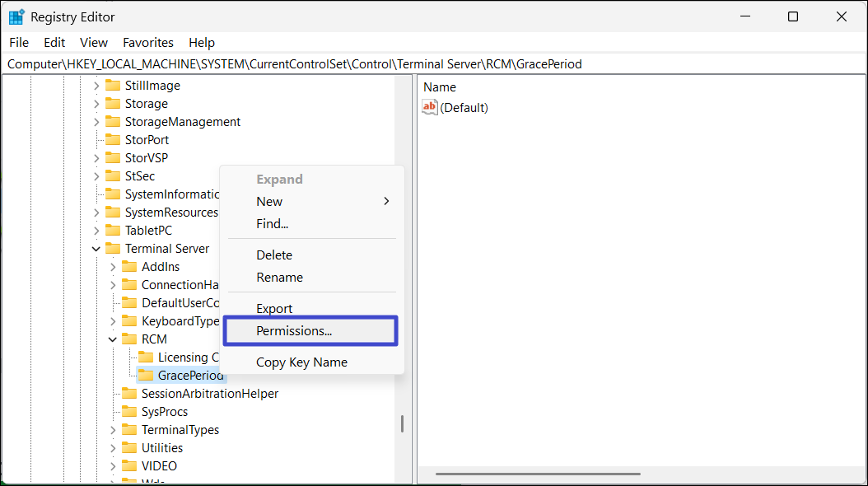Click the StorPort folder icon

[x=113, y=140]
